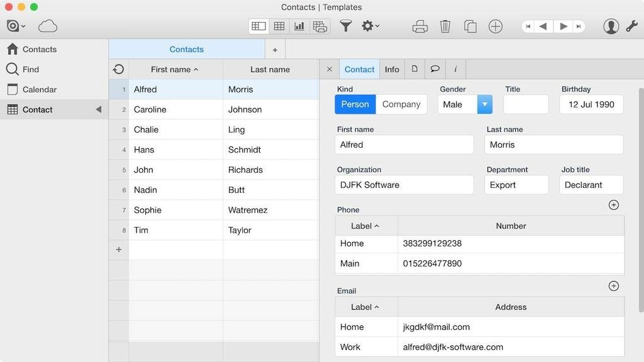Select phone number 015226477890
The image size is (644, 362).
(432, 263)
